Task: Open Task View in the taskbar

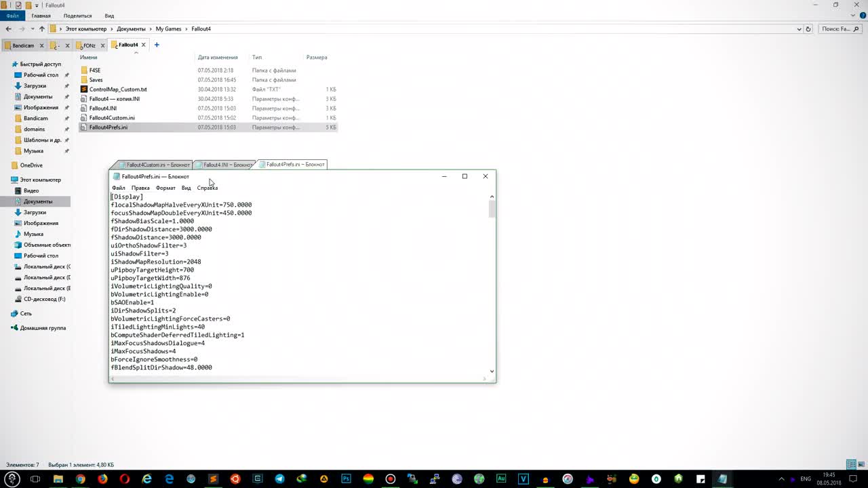Action: point(35,479)
